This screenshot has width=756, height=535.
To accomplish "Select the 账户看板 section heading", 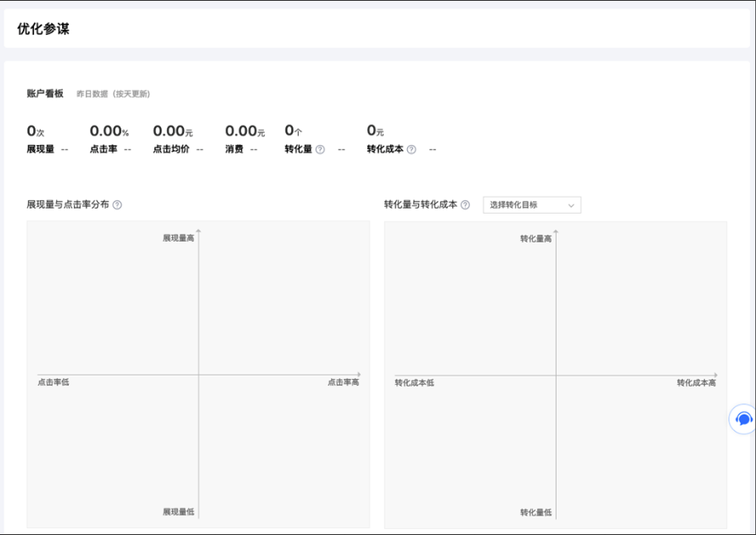I will (x=45, y=93).
